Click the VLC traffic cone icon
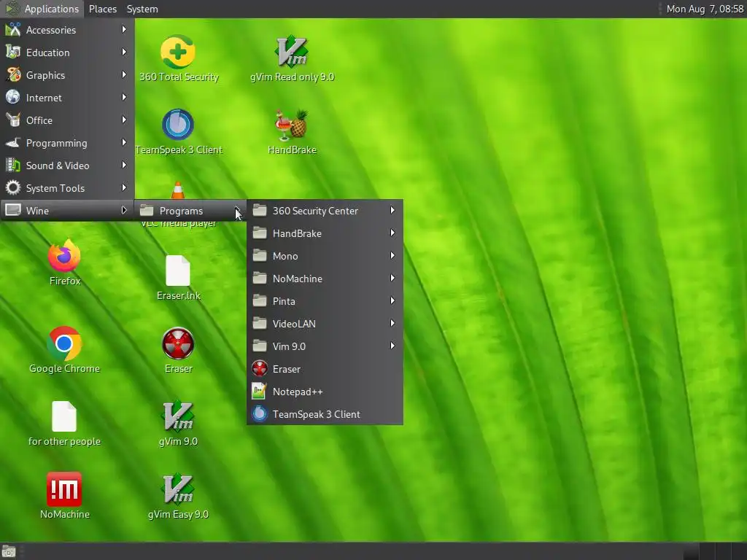The height and width of the screenshot is (560, 747). coord(178,190)
